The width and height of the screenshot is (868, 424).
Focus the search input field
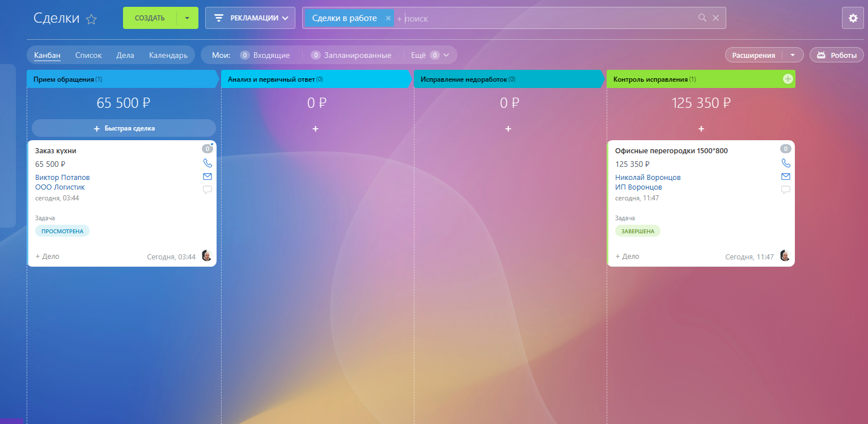[544, 18]
